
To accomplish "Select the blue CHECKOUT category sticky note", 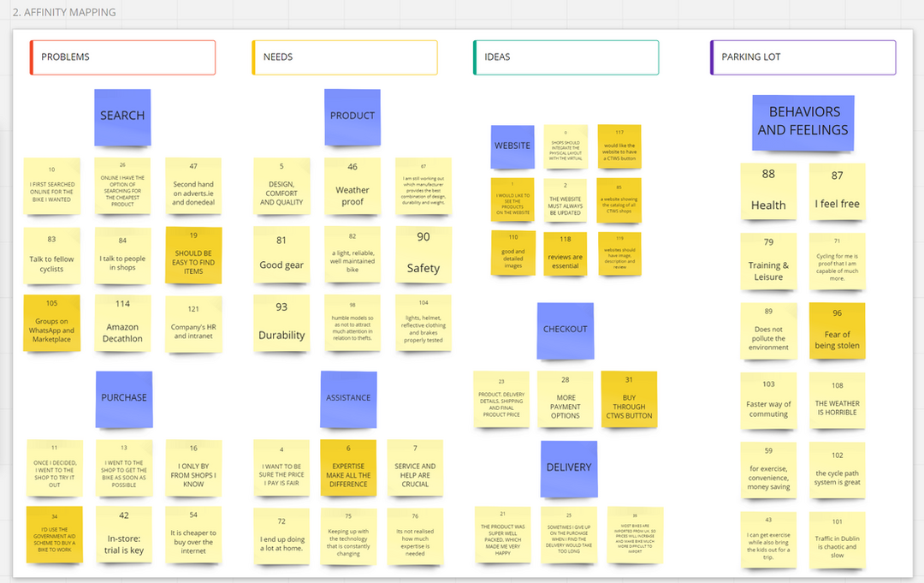I will pos(566,330).
